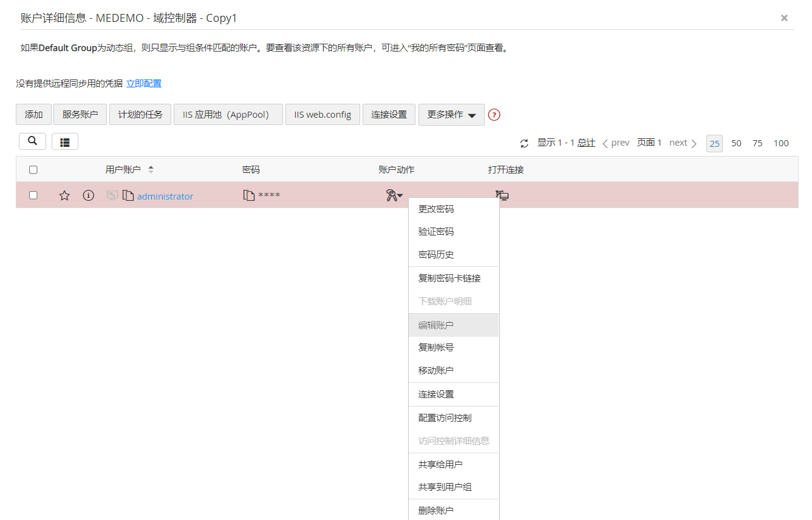The width and height of the screenshot is (812, 520).
Task: Choose 验证密码 from the actions menu
Action: (x=454, y=232)
